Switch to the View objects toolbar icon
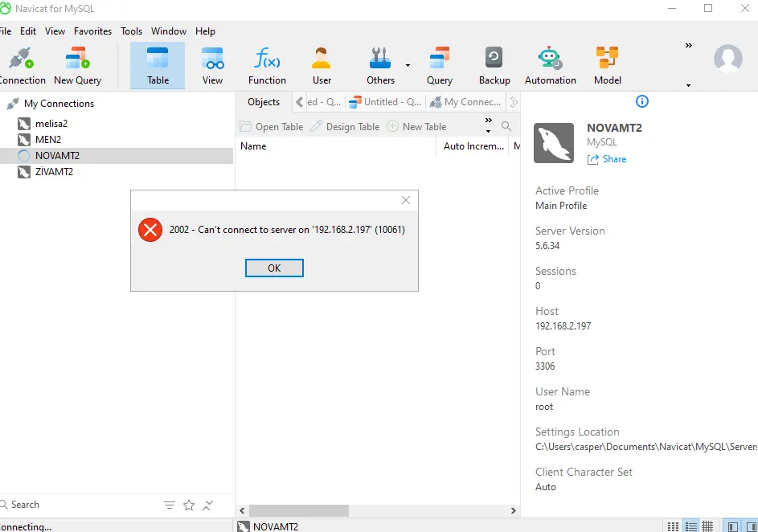This screenshot has height=532, width=758. (212, 66)
